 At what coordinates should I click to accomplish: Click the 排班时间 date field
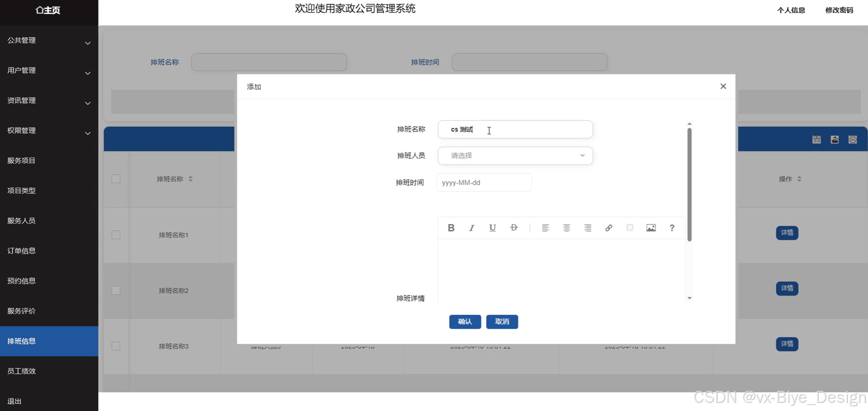coord(484,183)
